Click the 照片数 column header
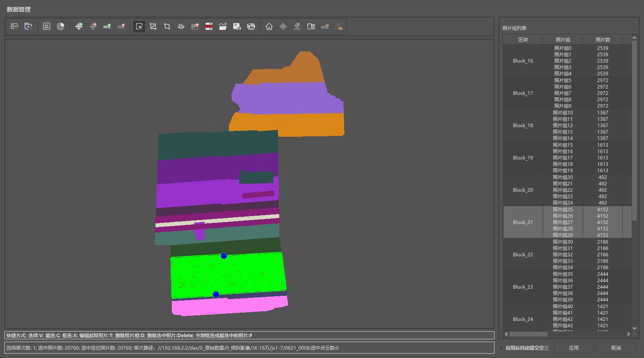The height and width of the screenshot is (358, 644). click(x=603, y=39)
